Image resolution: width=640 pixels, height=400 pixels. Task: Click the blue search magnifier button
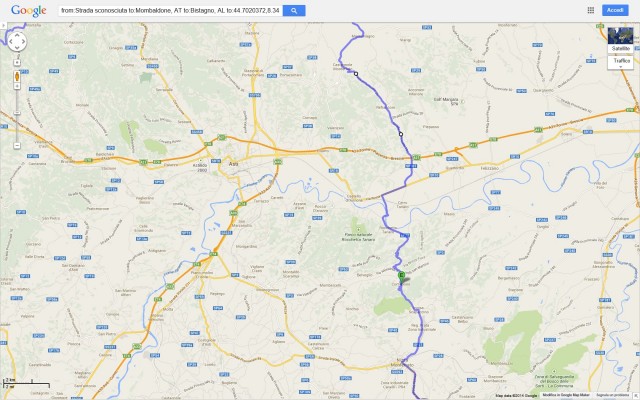tap(294, 11)
